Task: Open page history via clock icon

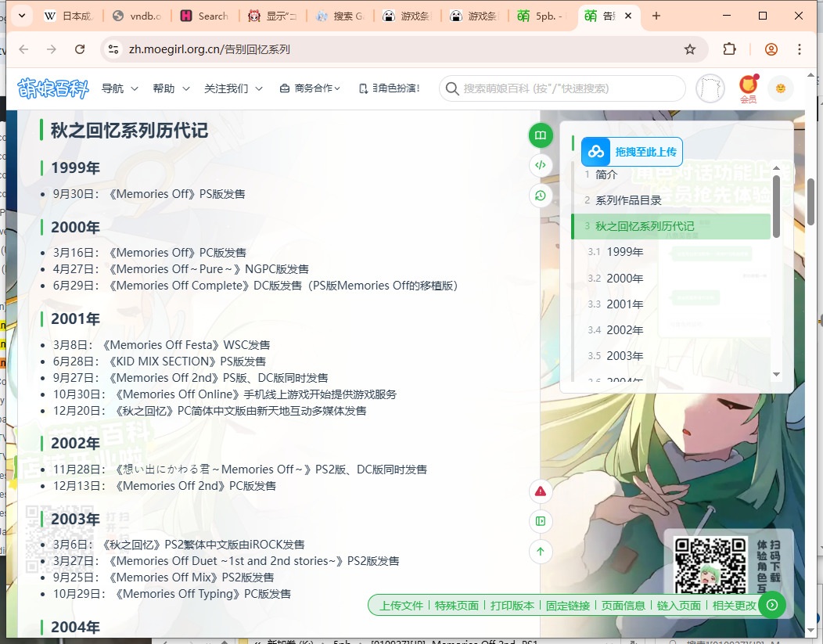Action: 541,195
